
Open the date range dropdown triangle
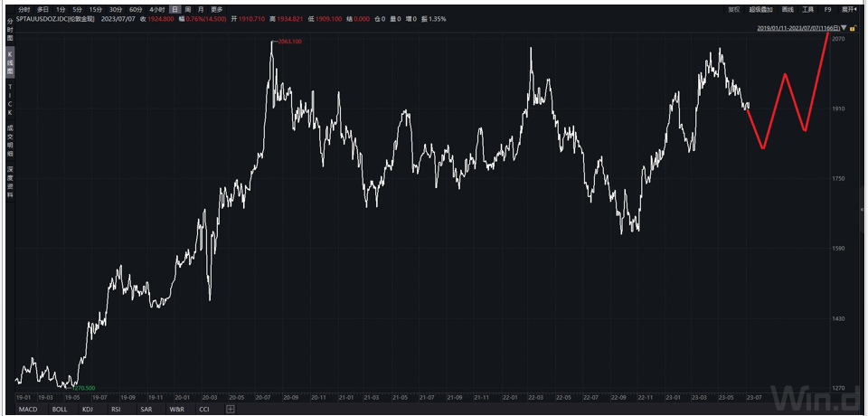pyautogui.click(x=844, y=28)
